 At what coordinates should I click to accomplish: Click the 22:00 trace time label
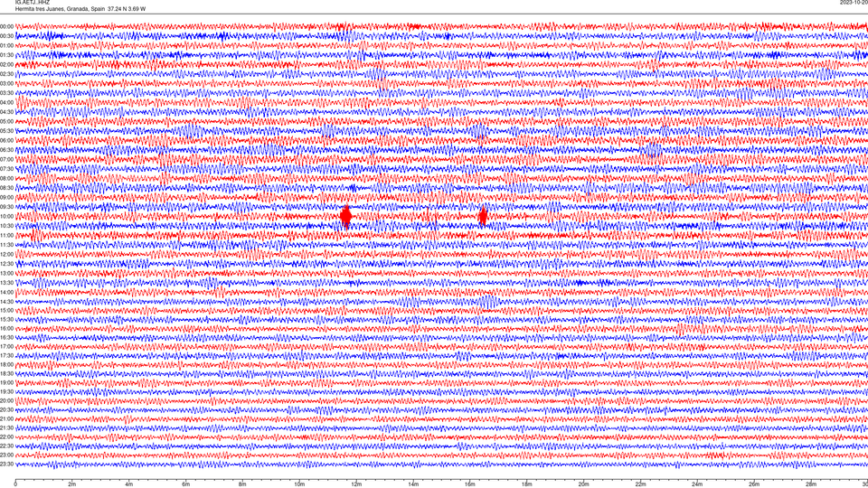pos(6,437)
